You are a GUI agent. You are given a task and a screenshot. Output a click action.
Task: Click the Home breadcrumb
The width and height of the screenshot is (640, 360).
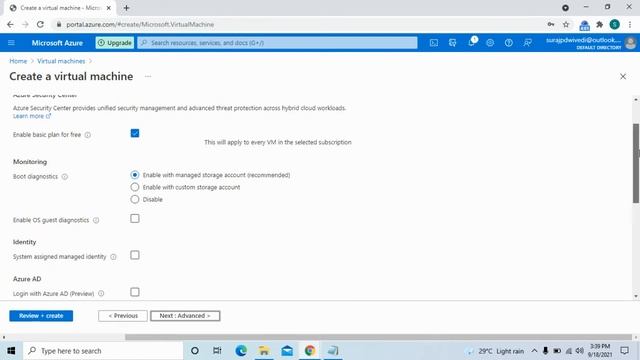click(18, 61)
